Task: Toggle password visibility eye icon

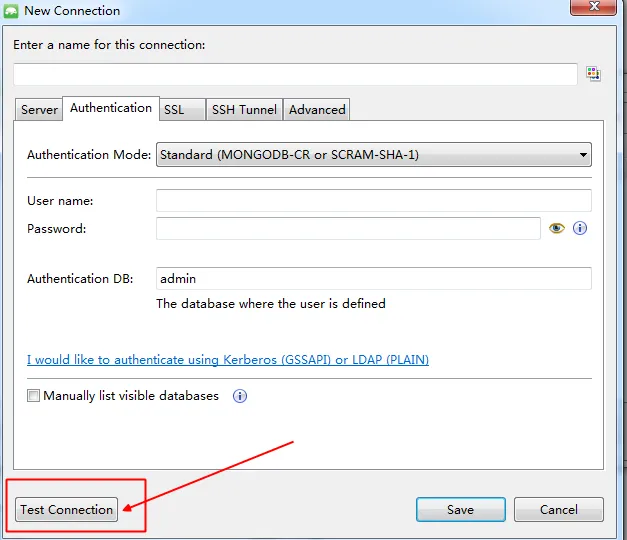Action: (x=557, y=228)
